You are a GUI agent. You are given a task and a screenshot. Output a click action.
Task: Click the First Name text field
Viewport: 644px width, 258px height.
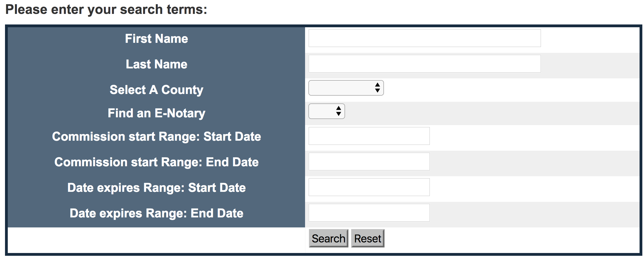(x=425, y=38)
